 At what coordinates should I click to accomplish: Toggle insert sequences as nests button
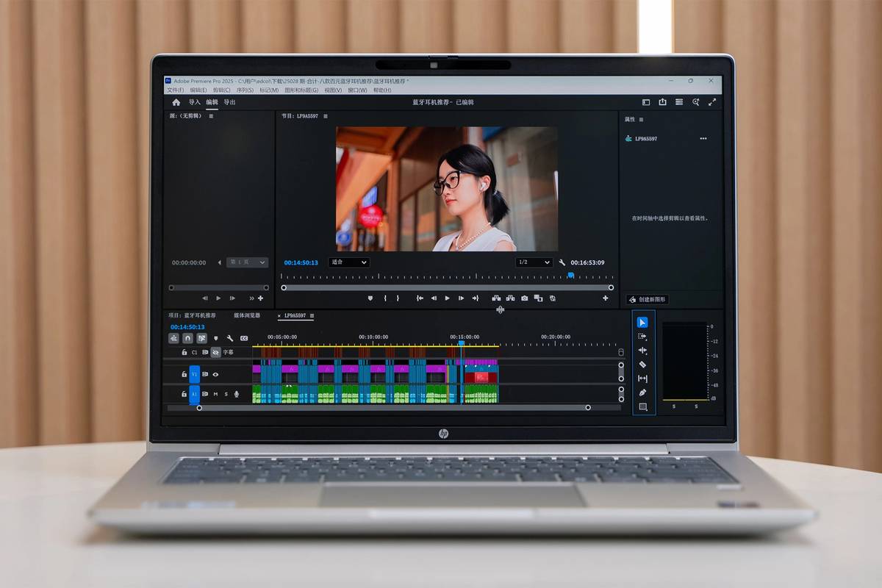(x=173, y=338)
